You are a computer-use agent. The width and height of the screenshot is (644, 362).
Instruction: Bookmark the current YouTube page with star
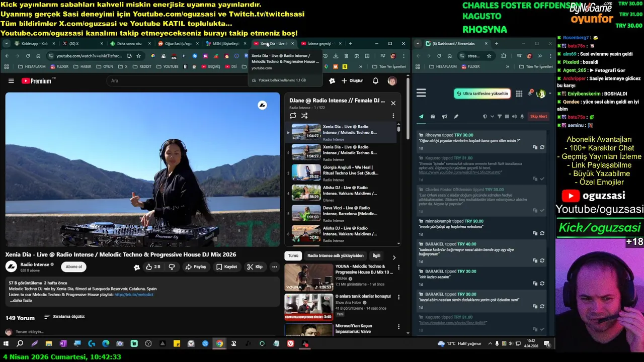(x=138, y=56)
